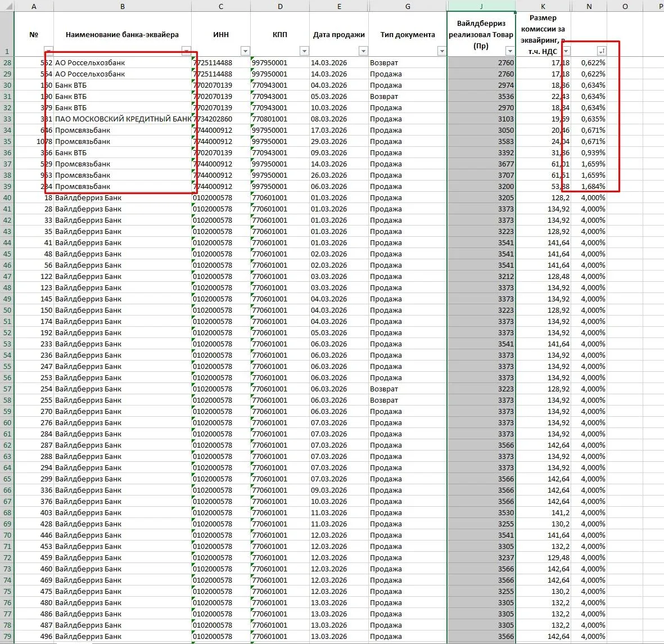The width and height of the screenshot is (664, 644).
Task: Click Банк ВТБ cell in row 36
Action: tap(123, 153)
